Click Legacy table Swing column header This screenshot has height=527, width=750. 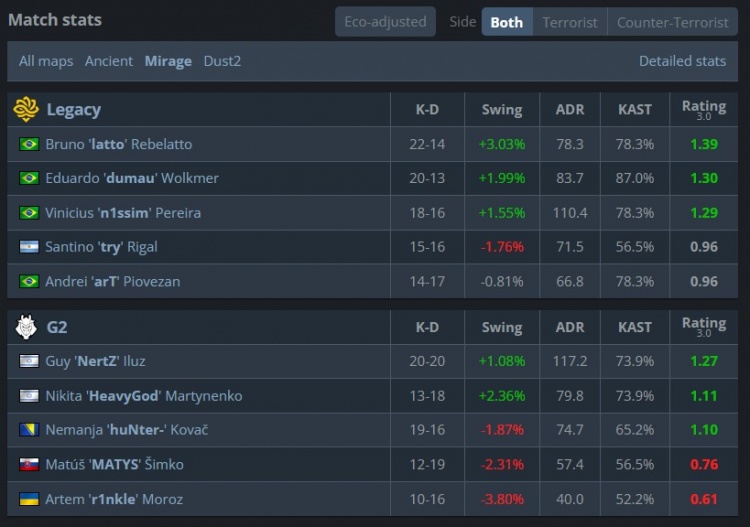tap(502, 110)
